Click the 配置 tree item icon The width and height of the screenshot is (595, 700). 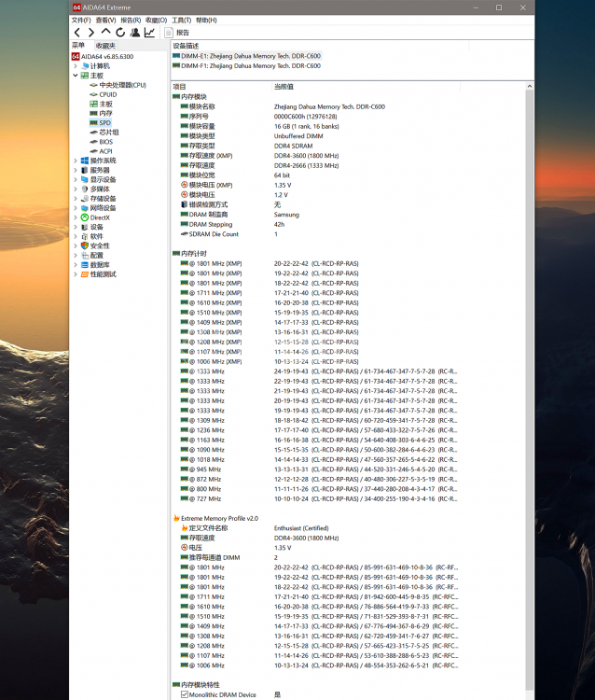85,256
